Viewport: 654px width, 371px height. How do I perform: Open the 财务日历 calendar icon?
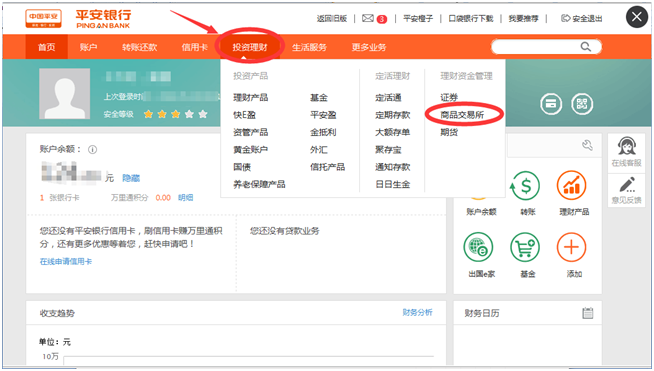(588, 313)
